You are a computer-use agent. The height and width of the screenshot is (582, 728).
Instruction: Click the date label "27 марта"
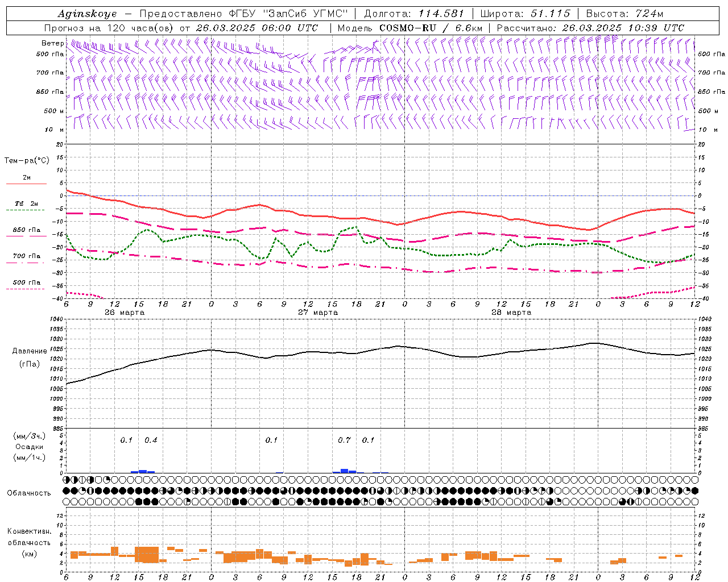tap(318, 313)
